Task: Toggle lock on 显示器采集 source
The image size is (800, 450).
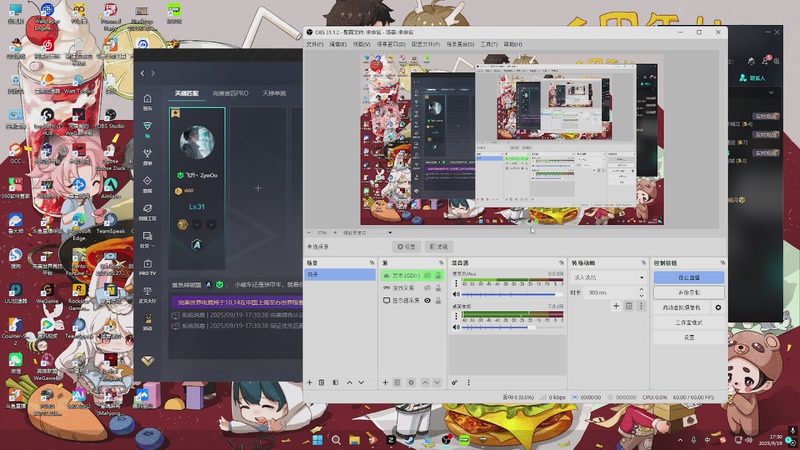Action: (x=438, y=301)
